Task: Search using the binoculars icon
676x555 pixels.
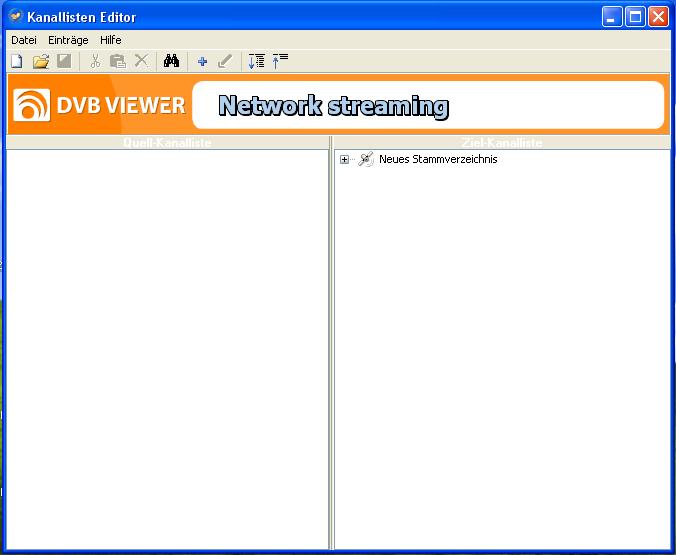Action: click(171, 61)
